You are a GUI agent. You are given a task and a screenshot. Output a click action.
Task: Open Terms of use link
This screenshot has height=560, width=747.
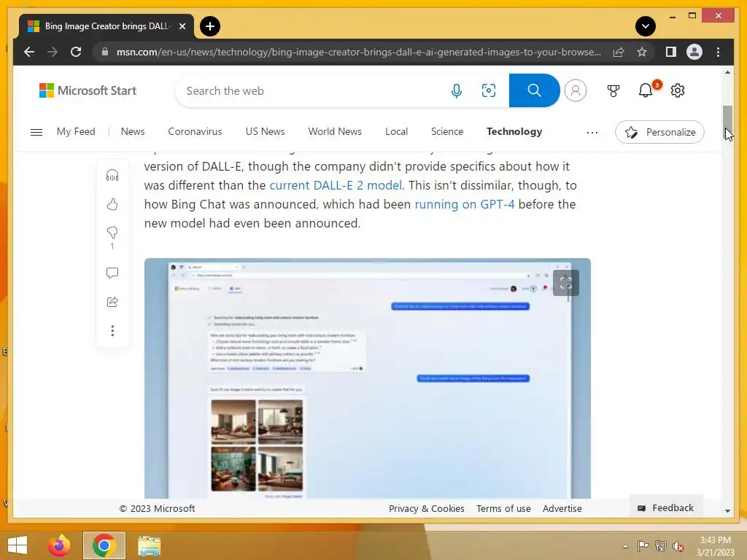tap(503, 508)
